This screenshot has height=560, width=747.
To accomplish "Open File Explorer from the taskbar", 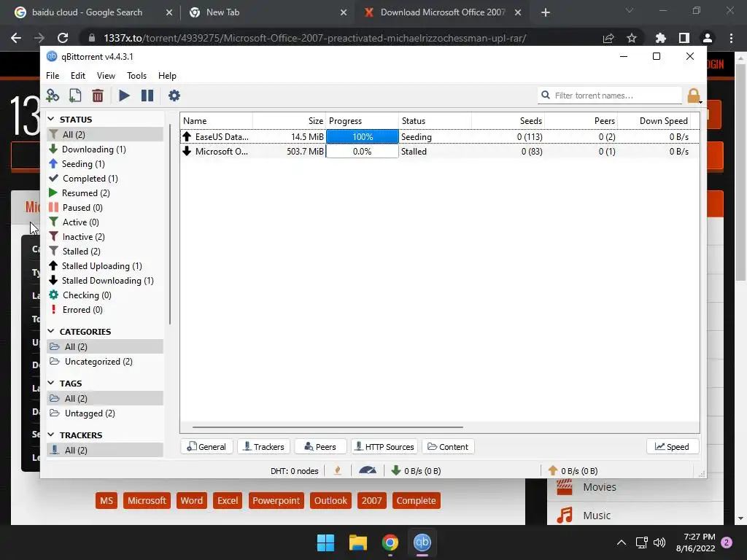I will point(357,542).
